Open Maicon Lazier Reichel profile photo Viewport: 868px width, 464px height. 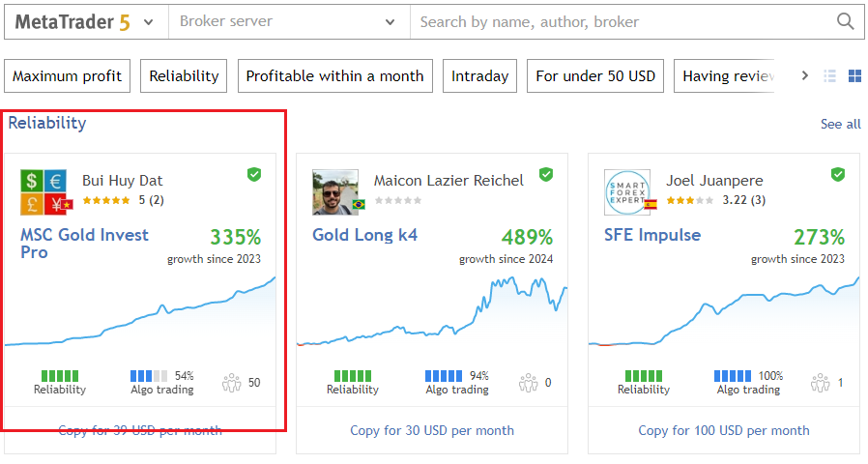(x=335, y=192)
